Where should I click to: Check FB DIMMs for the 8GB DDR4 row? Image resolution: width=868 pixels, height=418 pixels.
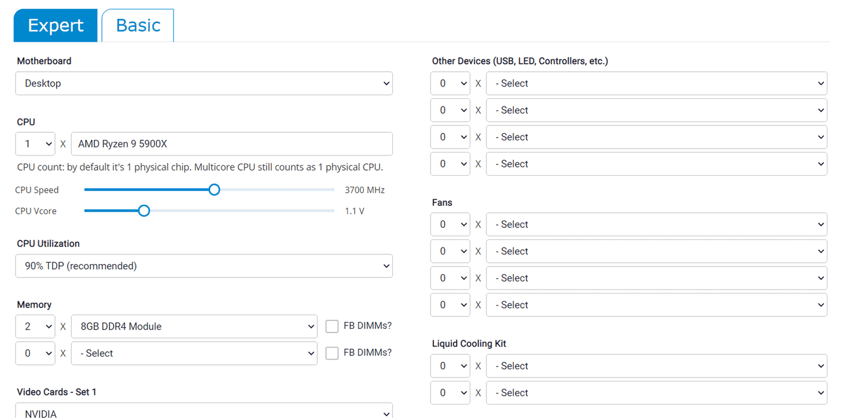pos(332,327)
